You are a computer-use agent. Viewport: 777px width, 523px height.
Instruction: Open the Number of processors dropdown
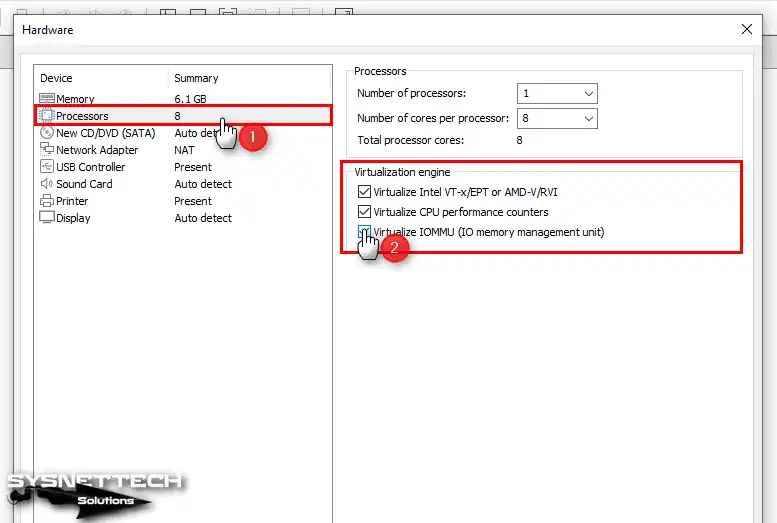[x=557, y=93]
